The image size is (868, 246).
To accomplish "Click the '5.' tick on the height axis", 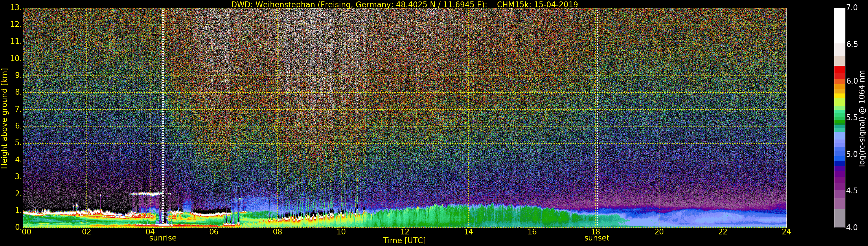I will point(18,143).
